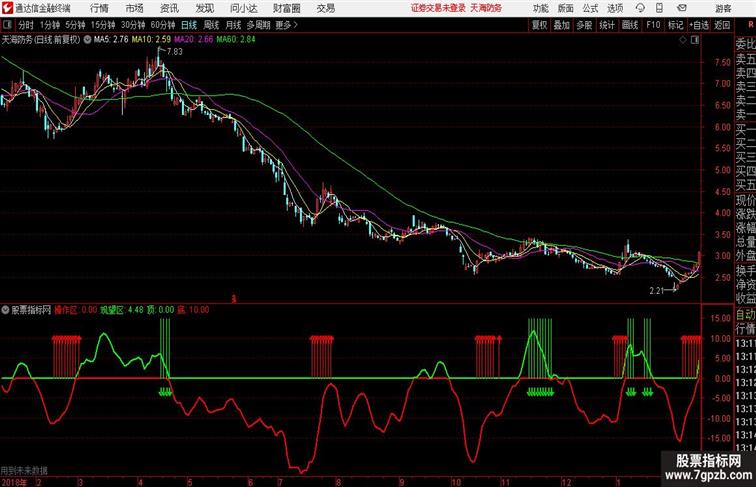Click the MA60: 2.84 value
Image resolution: width=756 pixels, height=487 pixels.
(236, 40)
